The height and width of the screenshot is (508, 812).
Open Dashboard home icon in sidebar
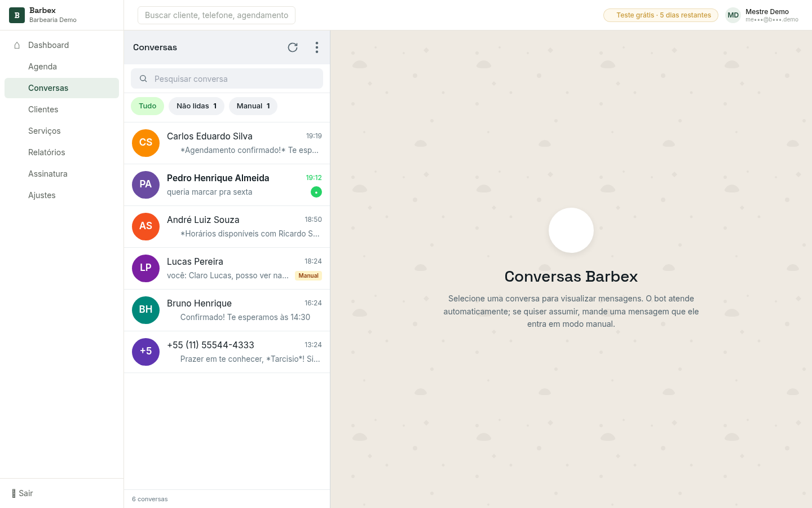click(17, 45)
